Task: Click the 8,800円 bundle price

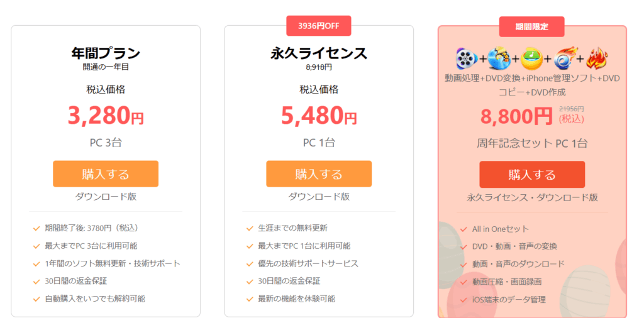Action: click(x=516, y=116)
